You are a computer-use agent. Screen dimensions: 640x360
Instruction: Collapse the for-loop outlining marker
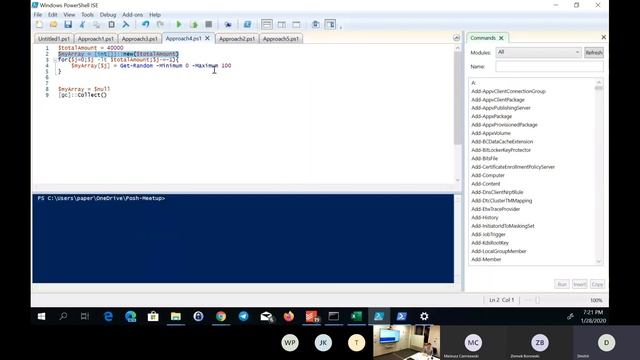55,60
